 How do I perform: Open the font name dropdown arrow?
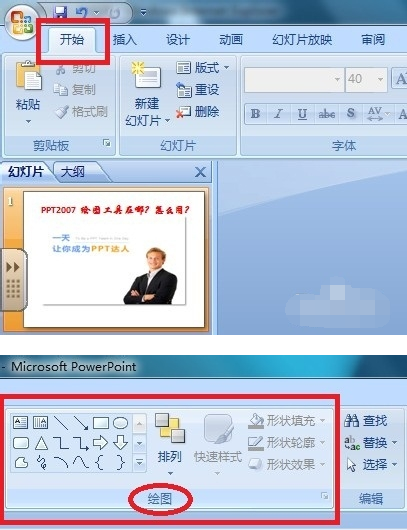[337, 79]
